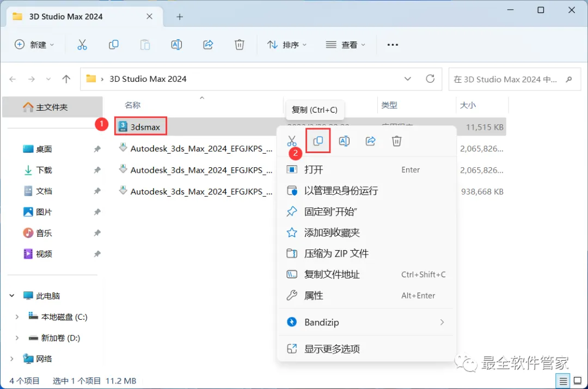
Task: Choose 压缩为 ZIP 文件 from the context menu
Action: [366, 253]
